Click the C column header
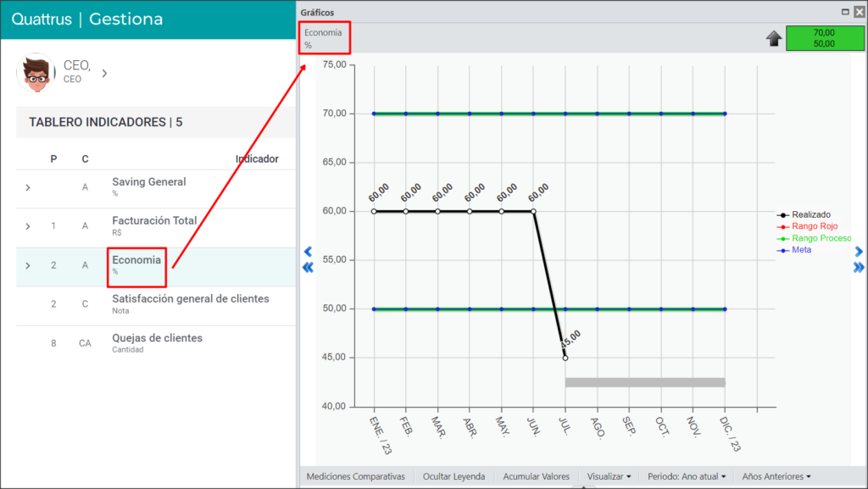 click(86, 159)
